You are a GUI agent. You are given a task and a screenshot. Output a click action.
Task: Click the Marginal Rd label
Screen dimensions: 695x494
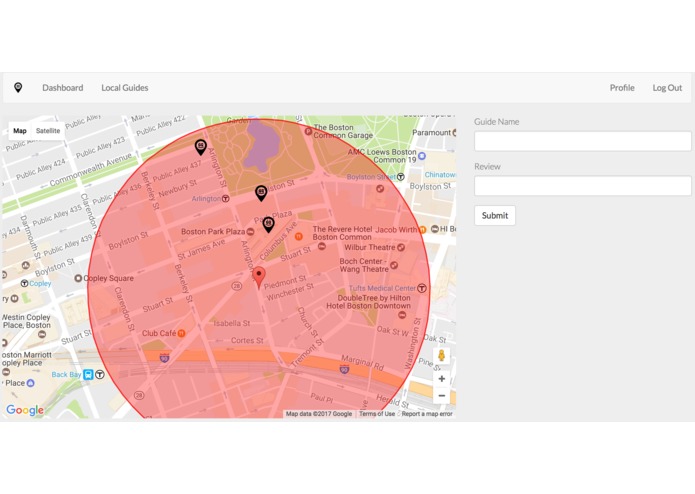tap(362, 362)
